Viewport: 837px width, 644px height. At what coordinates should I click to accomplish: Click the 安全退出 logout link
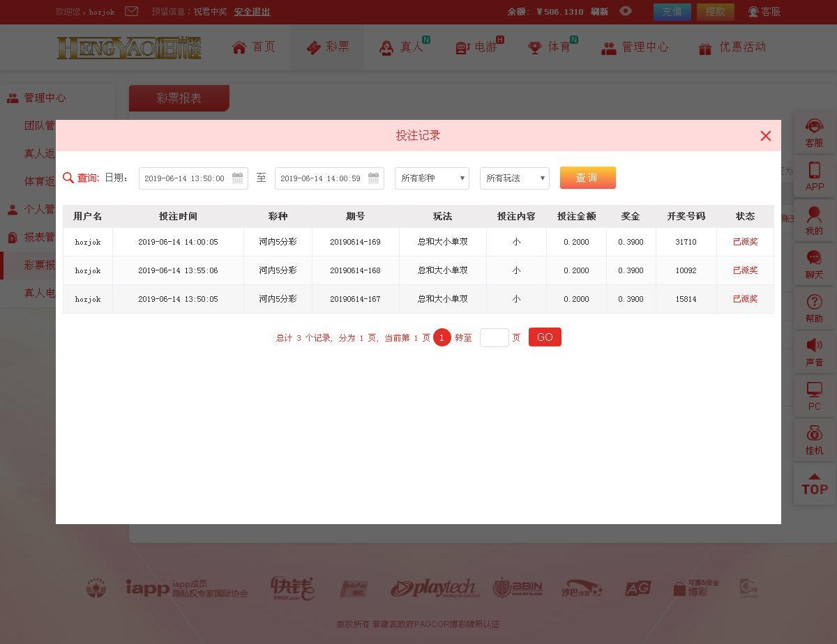pos(252,12)
